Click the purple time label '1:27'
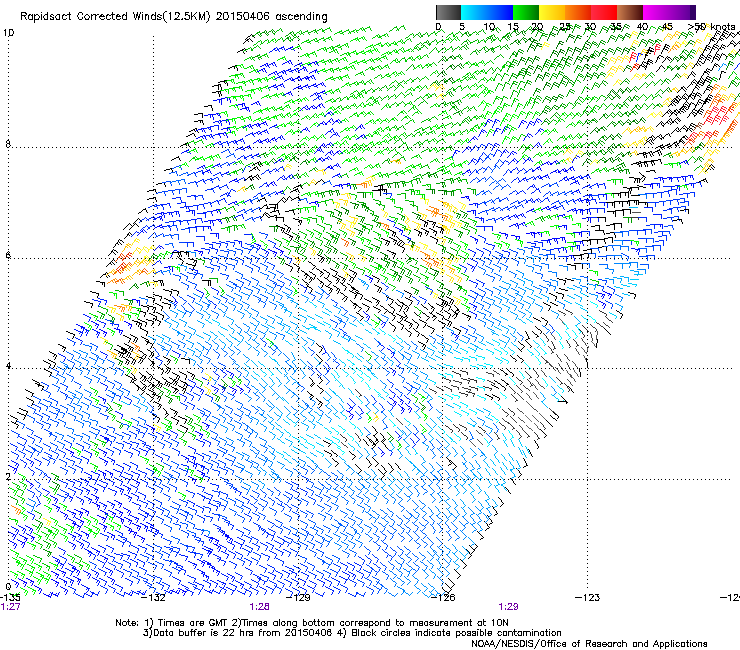The height and width of the screenshot is (650, 740). click(x=10, y=607)
